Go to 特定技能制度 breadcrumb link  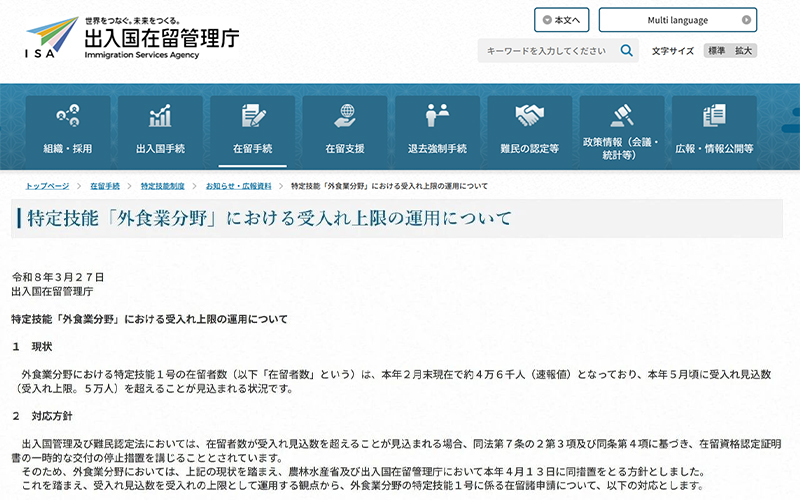pos(163,186)
